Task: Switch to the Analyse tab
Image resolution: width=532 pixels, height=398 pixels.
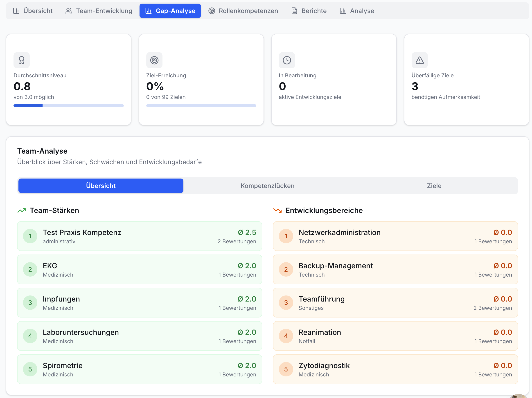Action: [x=357, y=11]
